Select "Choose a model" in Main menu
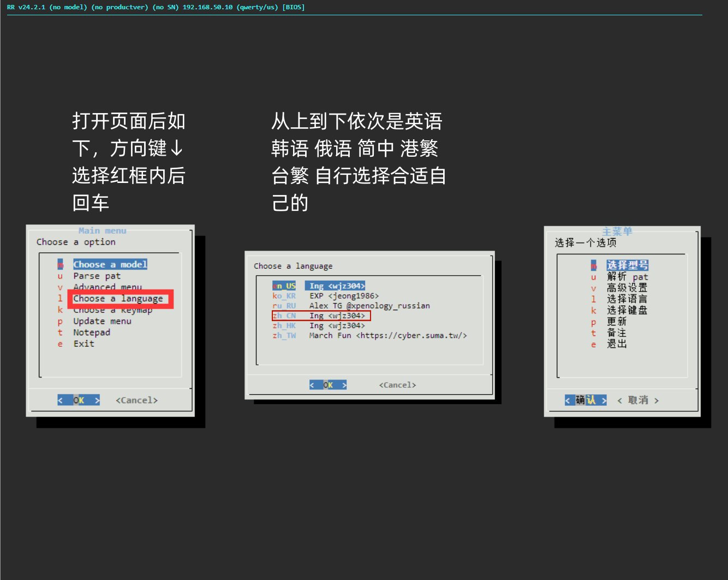Viewport: 728px width, 580px height. point(110,264)
